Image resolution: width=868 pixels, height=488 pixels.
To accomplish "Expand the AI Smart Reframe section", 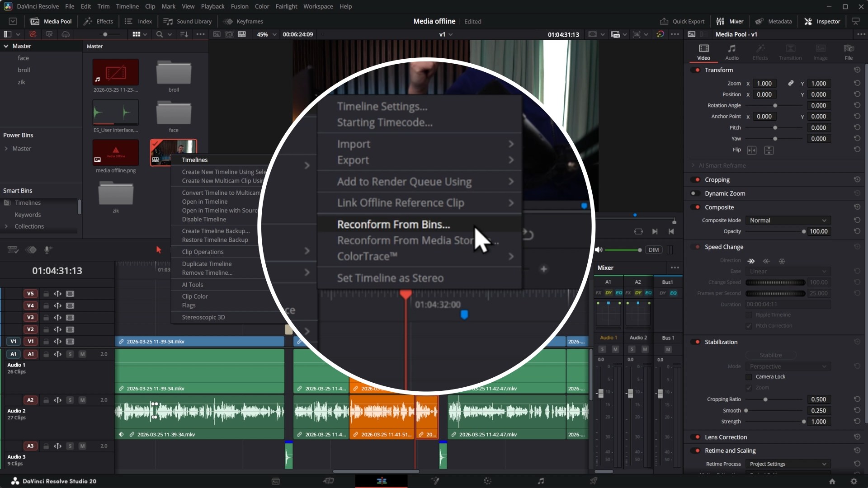I will click(x=693, y=165).
